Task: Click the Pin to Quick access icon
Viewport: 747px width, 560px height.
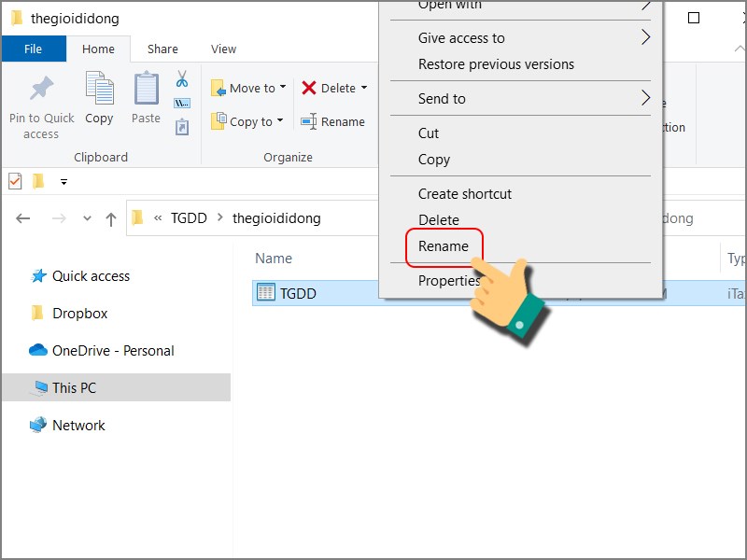Action: click(41, 91)
